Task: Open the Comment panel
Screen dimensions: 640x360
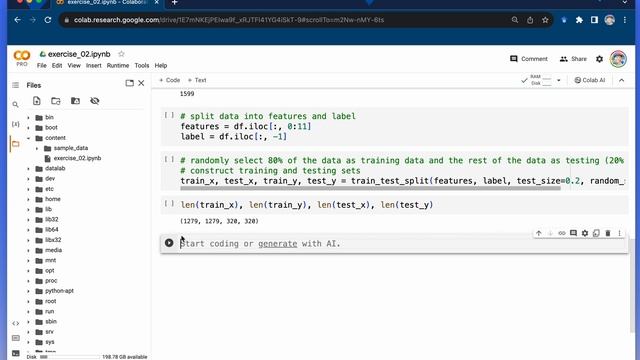Action: point(529,59)
